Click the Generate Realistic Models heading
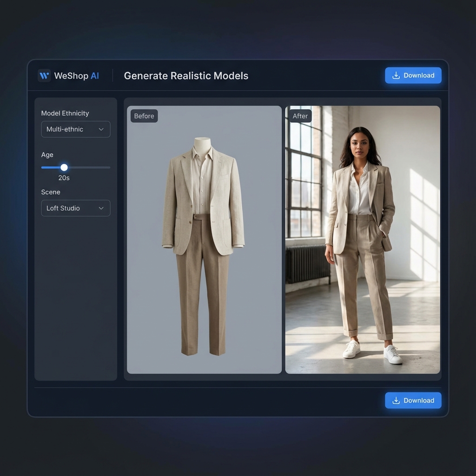The image size is (476, 476). point(186,76)
